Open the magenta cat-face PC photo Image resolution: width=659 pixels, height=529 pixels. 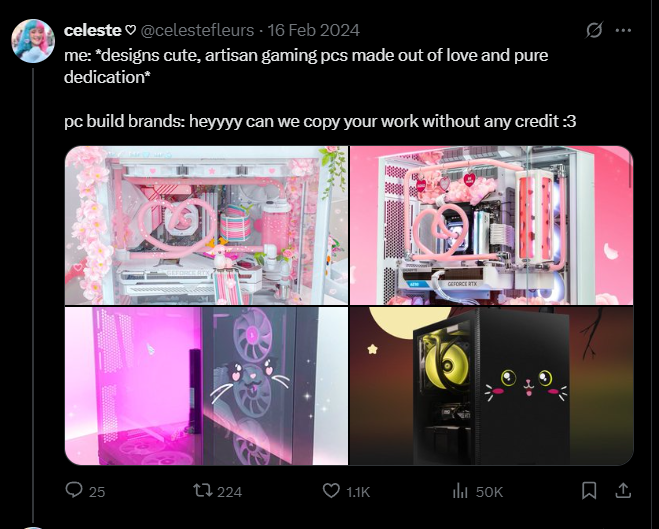[206, 386]
